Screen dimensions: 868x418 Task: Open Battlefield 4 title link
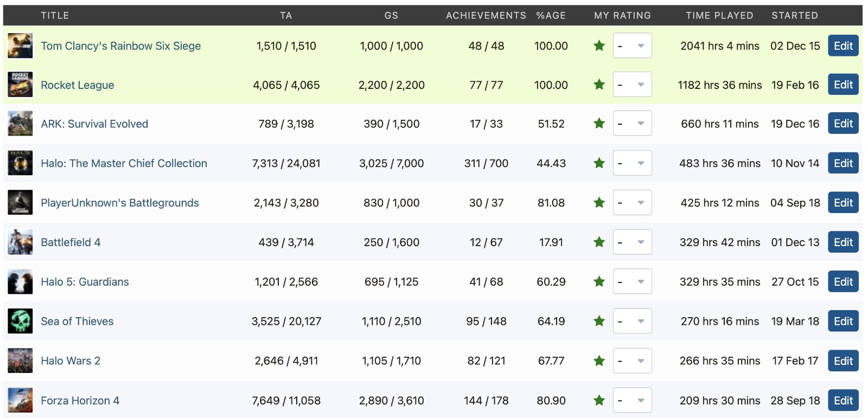71,242
